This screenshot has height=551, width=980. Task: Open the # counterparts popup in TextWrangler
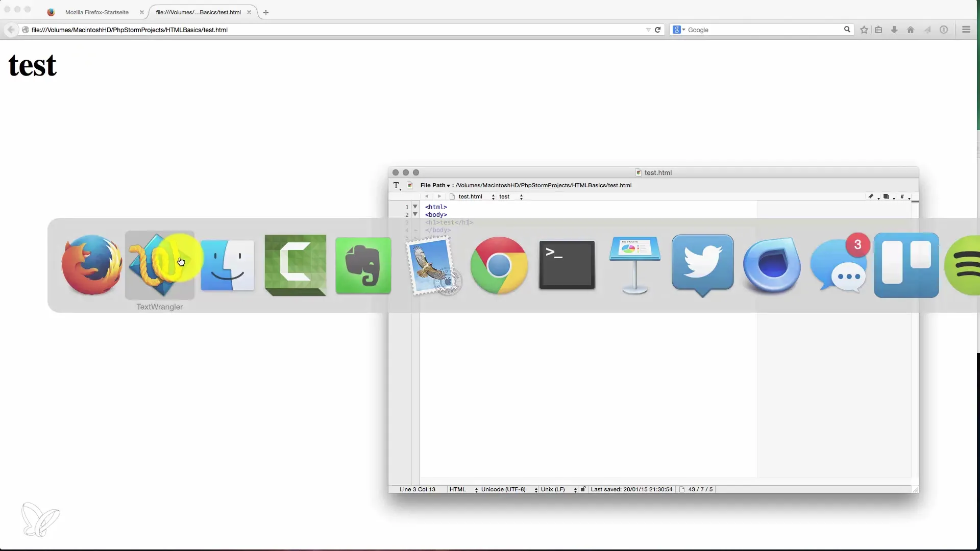click(904, 196)
